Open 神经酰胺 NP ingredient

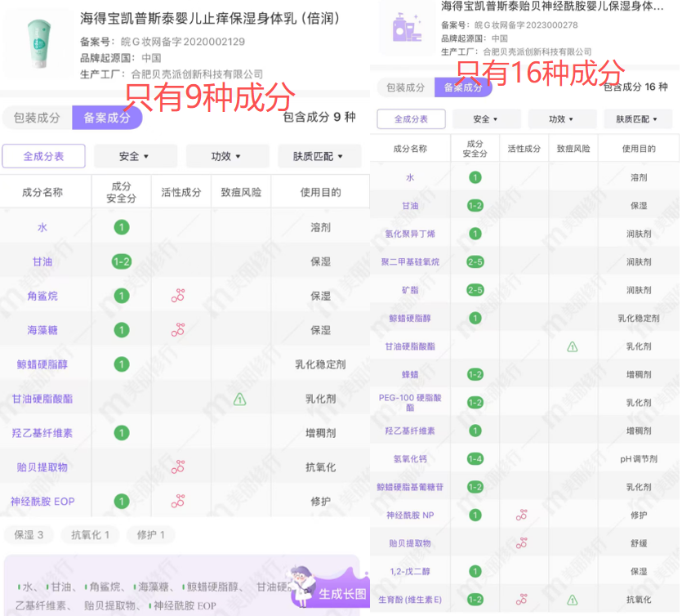(x=410, y=516)
